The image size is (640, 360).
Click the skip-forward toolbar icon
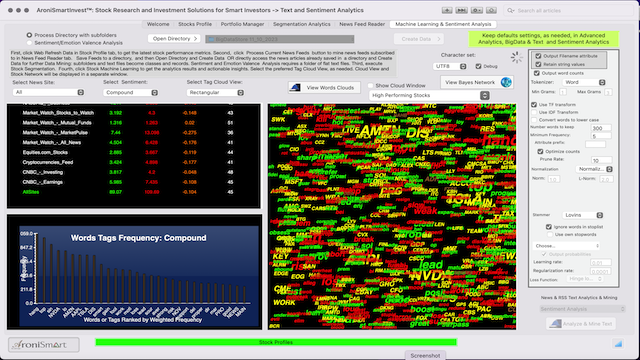click(x=461, y=10)
